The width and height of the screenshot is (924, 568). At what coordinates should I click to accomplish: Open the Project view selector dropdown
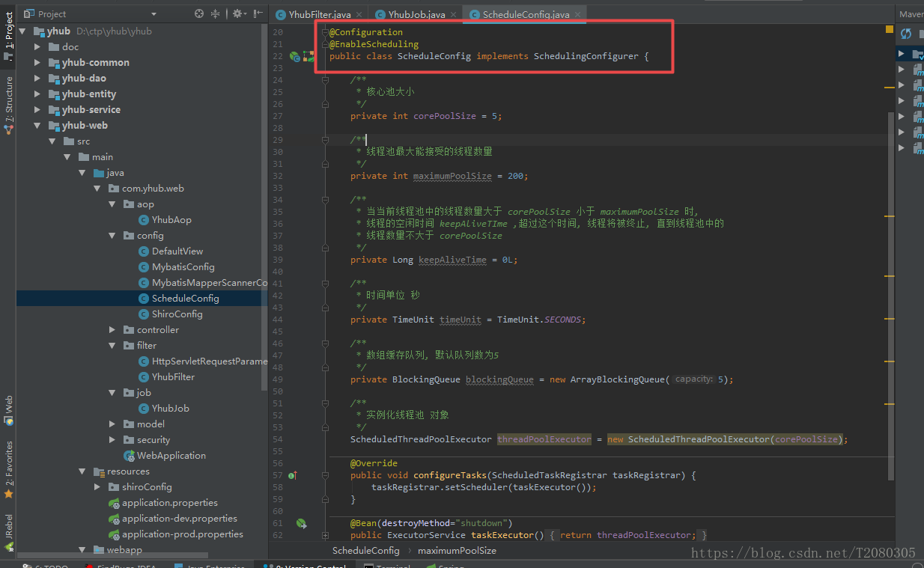tap(154, 13)
